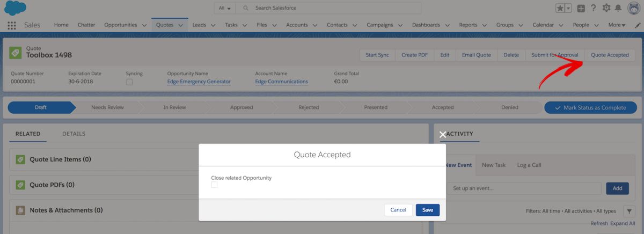This screenshot has width=644, height=234.
Task: Click the search magnifier icon
Action: coord(246,8)
